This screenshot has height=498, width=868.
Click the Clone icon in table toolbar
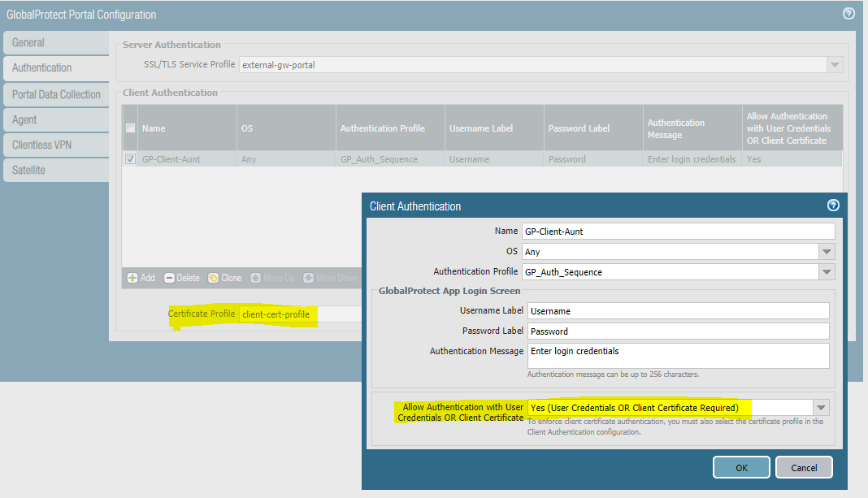[214, 278]
